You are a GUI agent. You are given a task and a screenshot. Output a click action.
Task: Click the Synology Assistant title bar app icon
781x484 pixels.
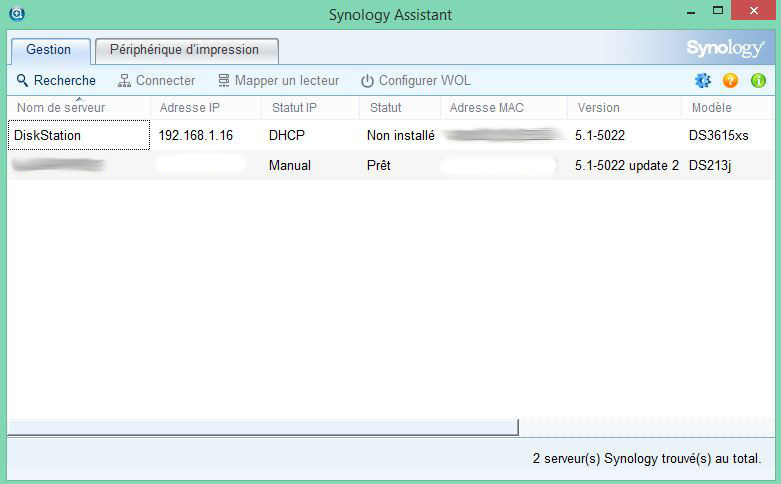17,13
